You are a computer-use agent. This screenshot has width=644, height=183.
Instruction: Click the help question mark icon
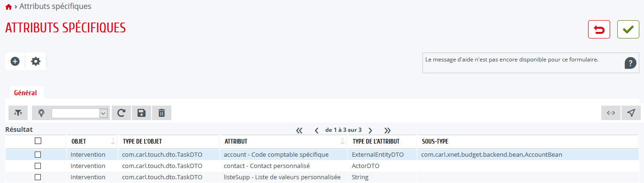(630, 63)
